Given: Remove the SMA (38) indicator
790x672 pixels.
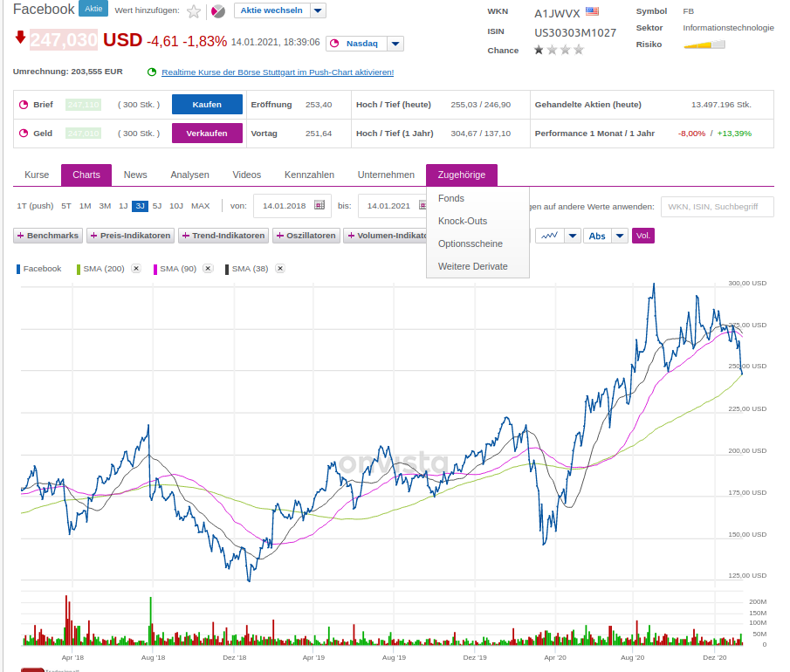Looking at the screenshot, I should 279,269.
